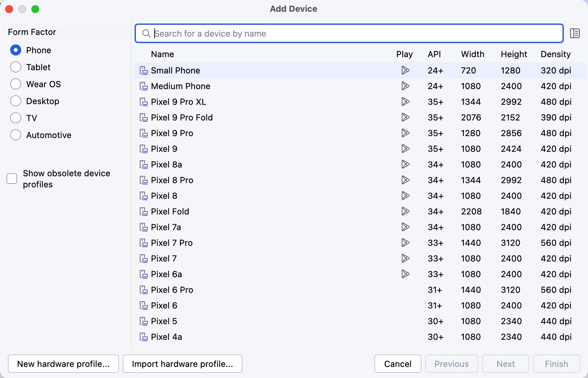Open New hardware profile dialog
This screenshot has height=378, width=588.
(x=63, y=364)
